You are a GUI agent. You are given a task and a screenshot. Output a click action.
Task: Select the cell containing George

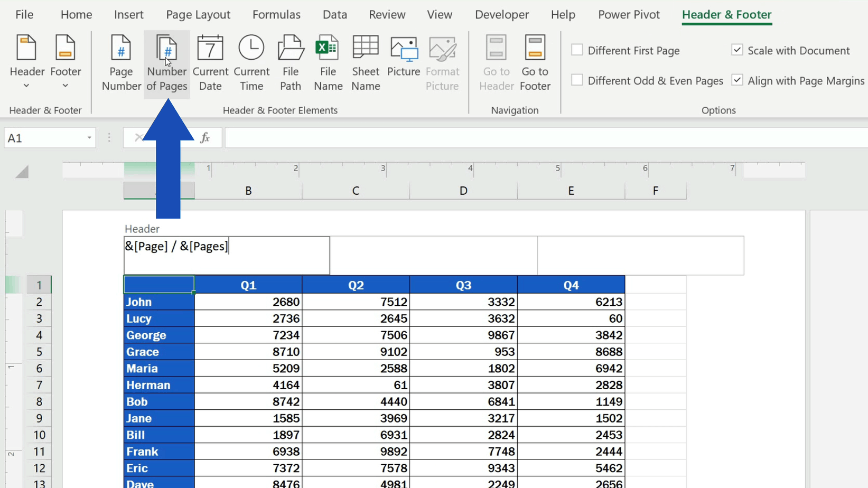pyautogui.click(x=159, y=335)
